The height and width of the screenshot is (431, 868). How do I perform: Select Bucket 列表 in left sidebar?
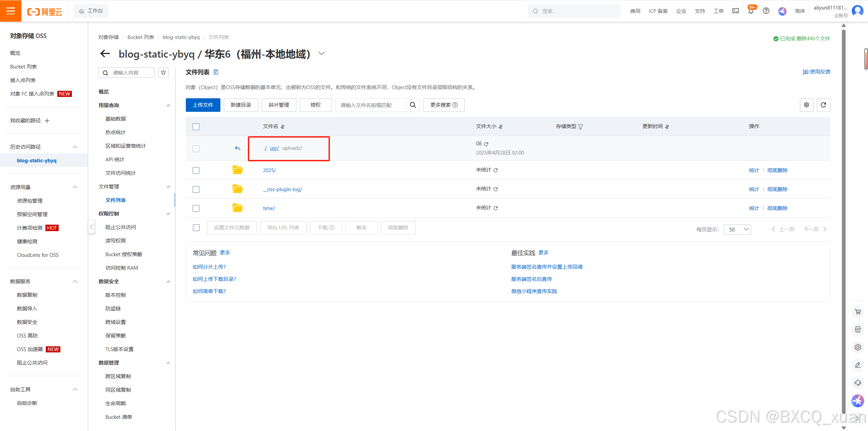(23, 67)
